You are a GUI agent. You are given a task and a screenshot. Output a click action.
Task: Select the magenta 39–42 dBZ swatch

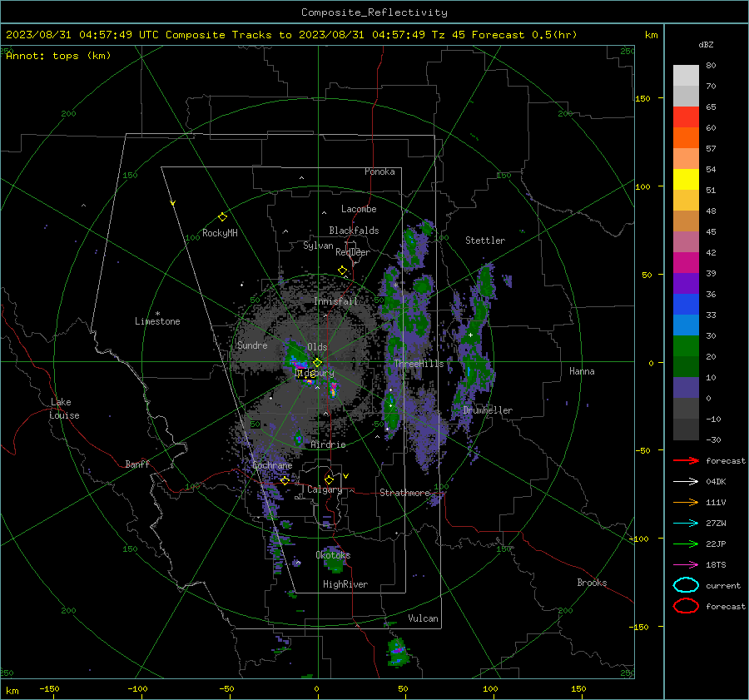click(x=686, y=263)
